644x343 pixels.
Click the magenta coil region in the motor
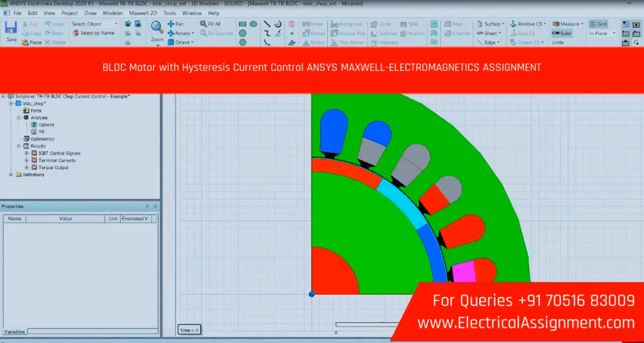tap(463, 271)
